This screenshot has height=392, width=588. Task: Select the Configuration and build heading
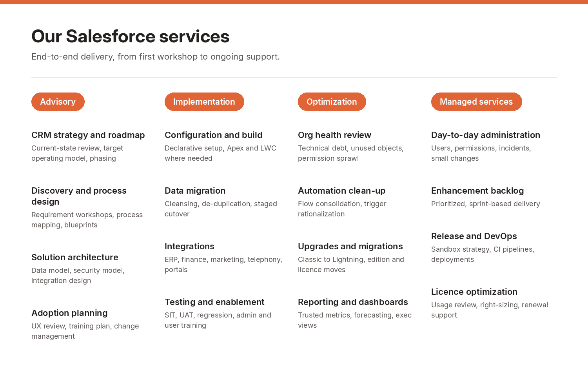(214, 135)
